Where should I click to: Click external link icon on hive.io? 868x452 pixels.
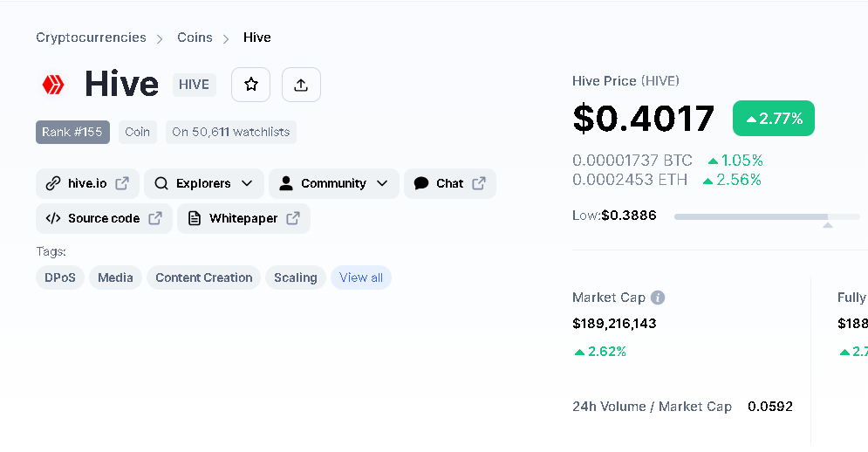pos(122,183)
